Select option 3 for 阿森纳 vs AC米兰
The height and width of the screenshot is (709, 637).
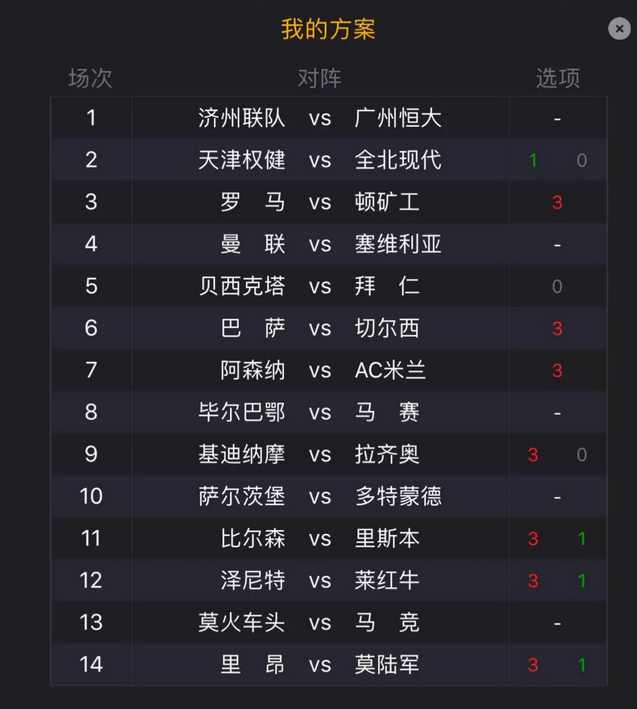[x=557, y=370]
